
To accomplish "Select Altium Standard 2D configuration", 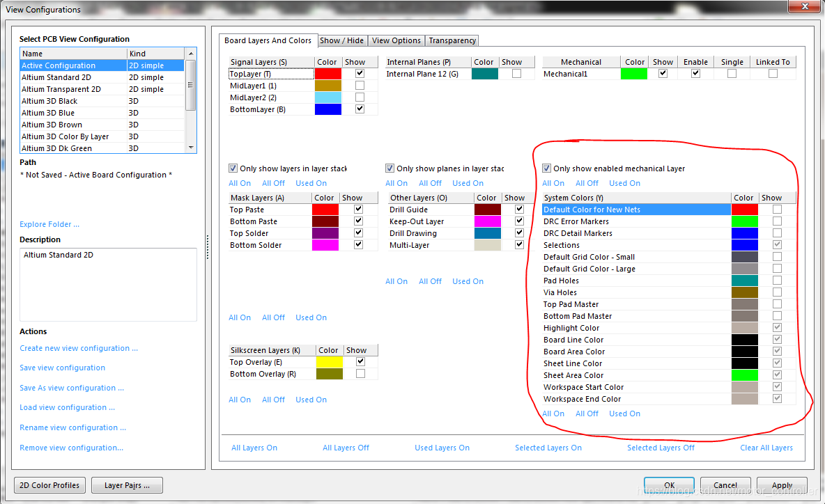I will (x=102, y=77).
